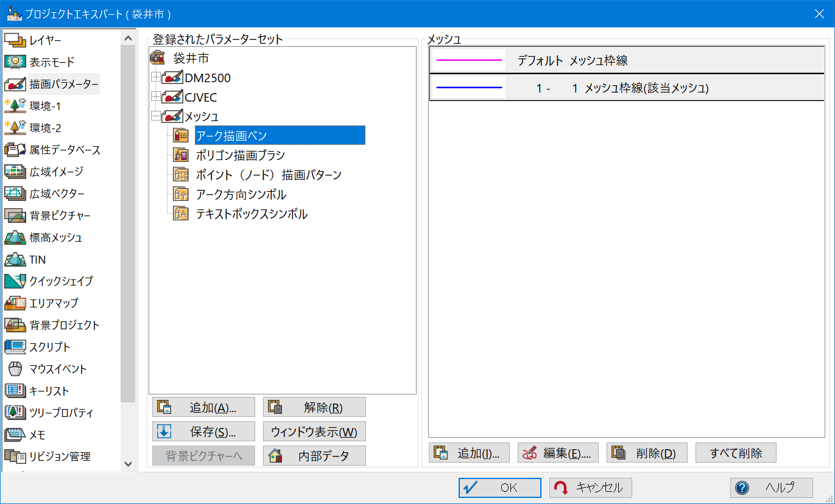Confirm with the OK button
Image resolution: width=835 pixels, height=504 pixels.
tap(500, 488)
